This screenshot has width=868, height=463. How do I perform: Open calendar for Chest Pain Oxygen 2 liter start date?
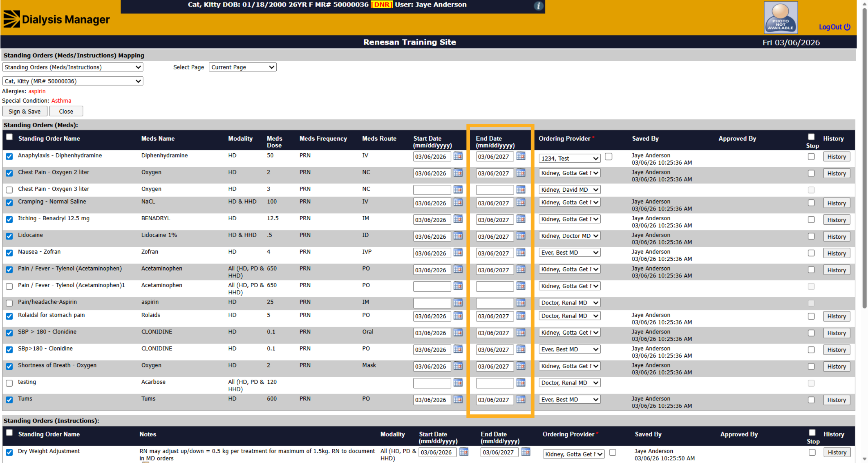coord(458,173)
